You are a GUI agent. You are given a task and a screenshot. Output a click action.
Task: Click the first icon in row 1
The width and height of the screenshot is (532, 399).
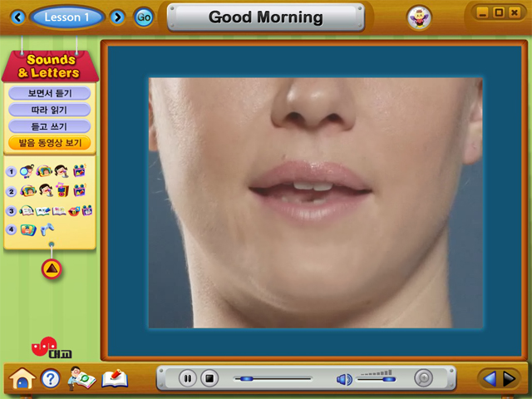[x=27, y=172]
